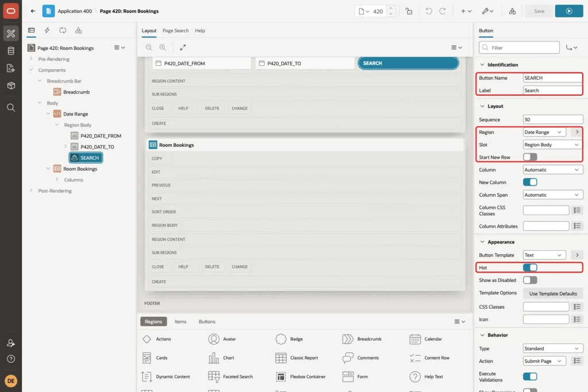Select the Layout tab
Image resolution: width=588 pixels, height=392 pixels.
click(149, 31)
